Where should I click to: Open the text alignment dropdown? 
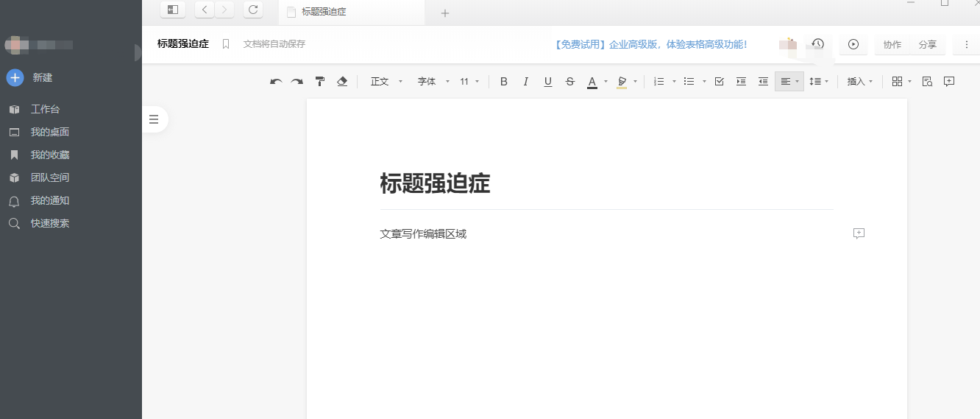pyautogui.click(x=789, y=82)
